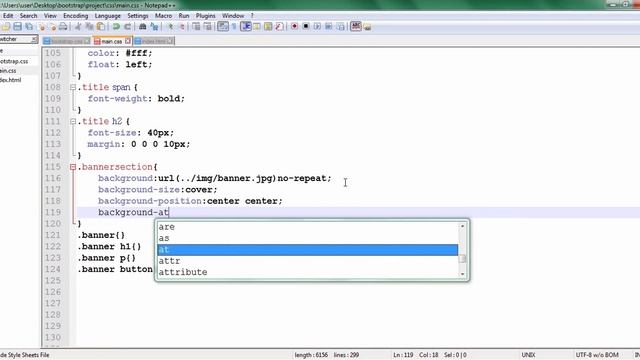
Task: Switch to the index.html tab
Action: tap(154, 41)
